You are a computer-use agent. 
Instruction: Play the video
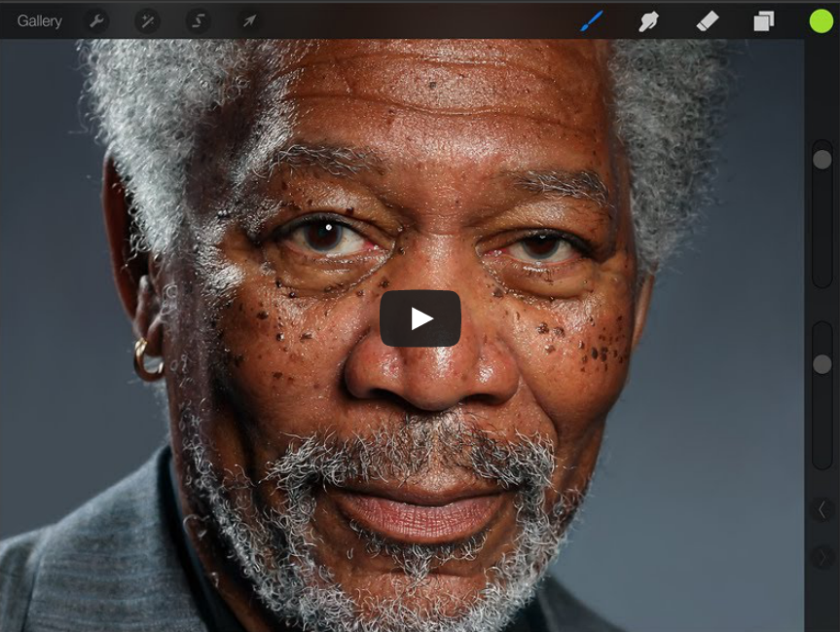[x=420, y=318]
